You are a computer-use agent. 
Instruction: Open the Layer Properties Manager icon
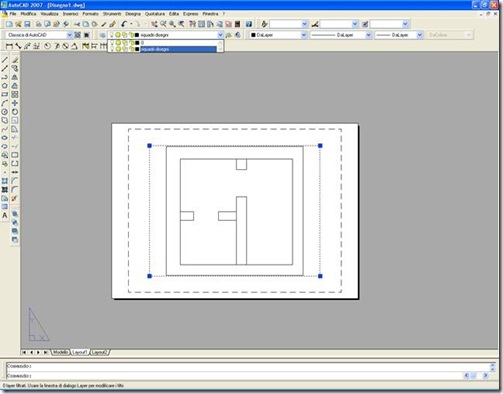coord(102,35)
